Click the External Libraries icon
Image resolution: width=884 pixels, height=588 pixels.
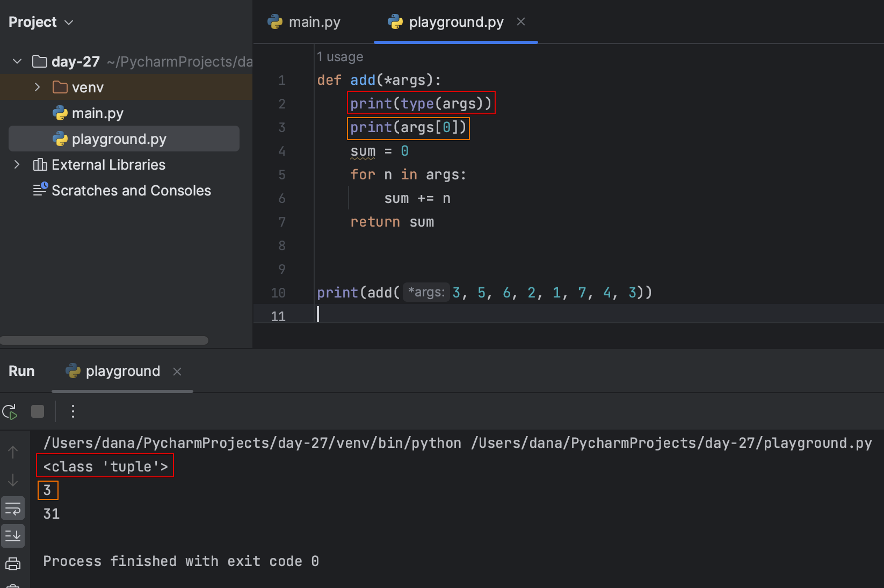pos(40,164)
